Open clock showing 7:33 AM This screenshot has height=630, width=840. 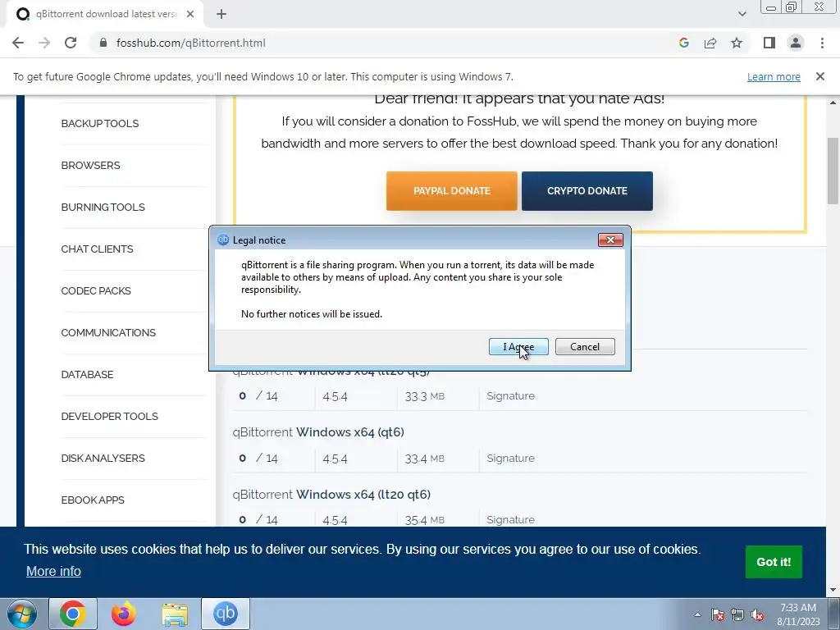(798, 614)
